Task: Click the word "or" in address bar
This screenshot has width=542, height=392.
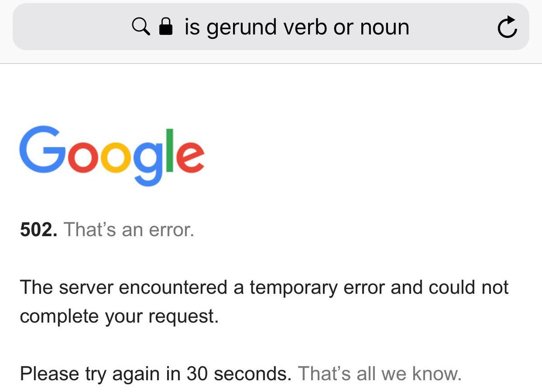Action: click(344, 28)
